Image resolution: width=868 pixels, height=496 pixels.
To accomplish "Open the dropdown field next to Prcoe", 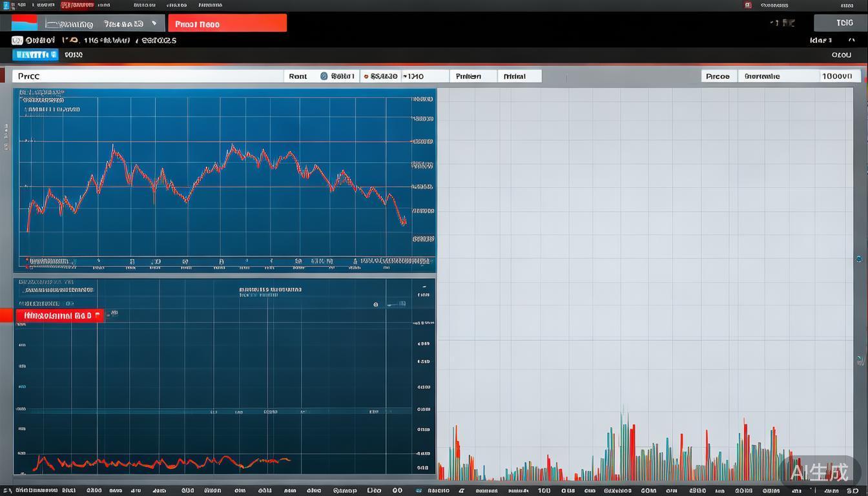I will pyautogui.click(x=778, y=76).
